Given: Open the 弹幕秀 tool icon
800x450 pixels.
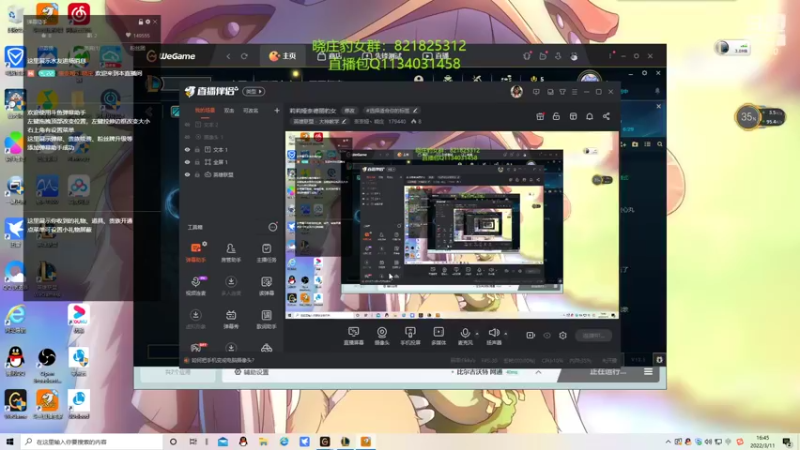Looking at the screenshot, I should pos(231,319).
